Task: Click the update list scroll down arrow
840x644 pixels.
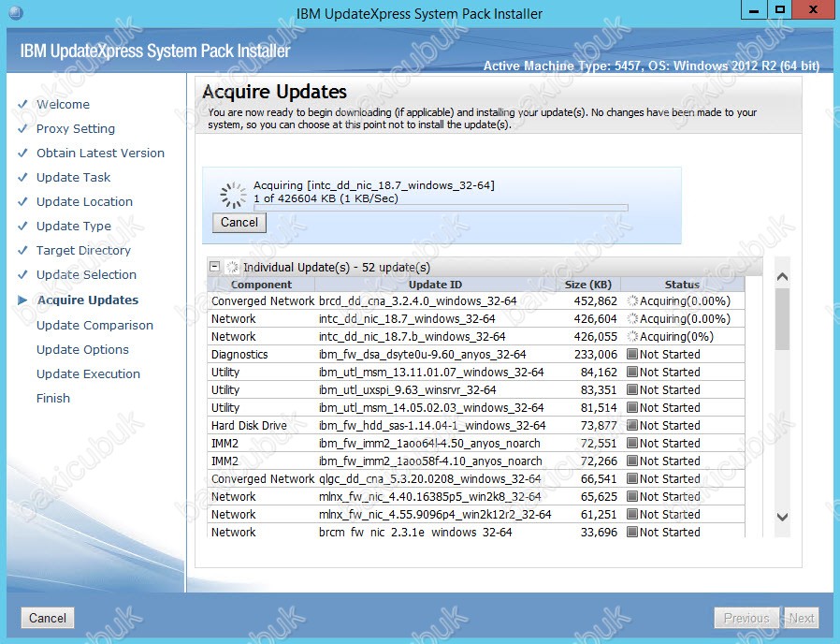Action: click(782, 517)
